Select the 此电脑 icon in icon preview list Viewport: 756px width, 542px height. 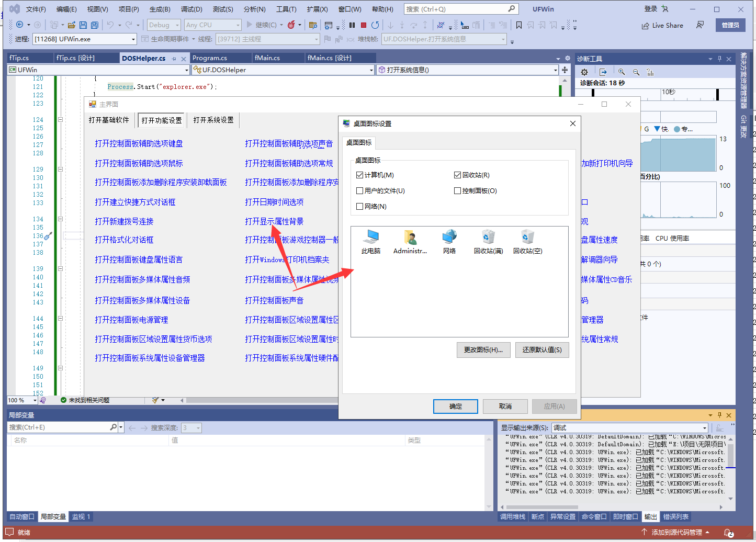371,242
